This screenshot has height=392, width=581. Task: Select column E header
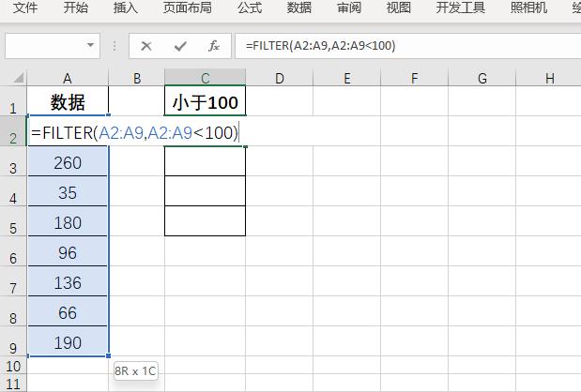[x=347, y=78]
